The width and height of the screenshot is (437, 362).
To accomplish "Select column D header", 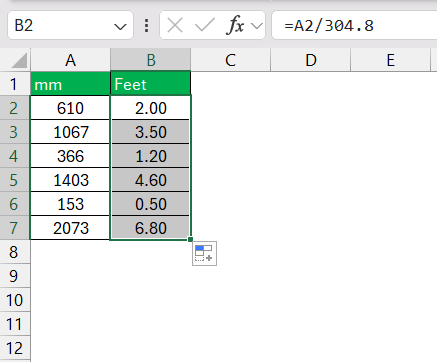I will [x=311, y=60].
